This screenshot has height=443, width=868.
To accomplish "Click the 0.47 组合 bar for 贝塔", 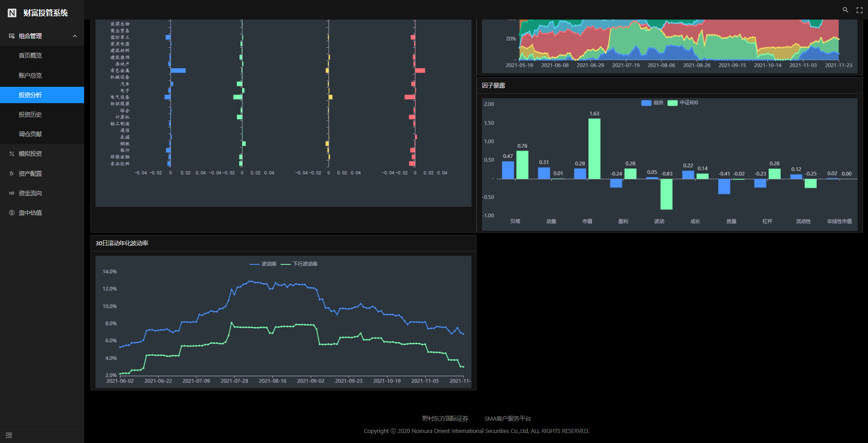I will coord(508,170).
